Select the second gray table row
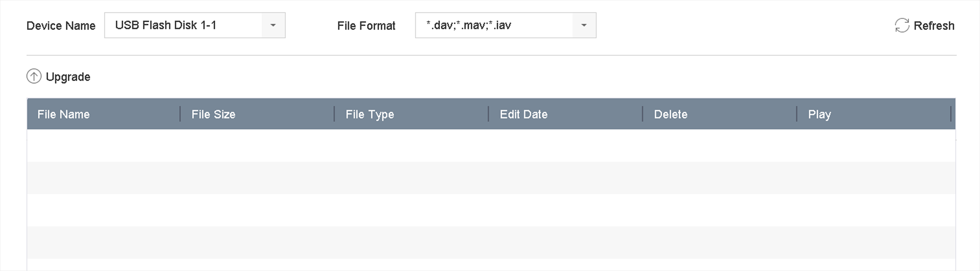 (x=491, y=178)
